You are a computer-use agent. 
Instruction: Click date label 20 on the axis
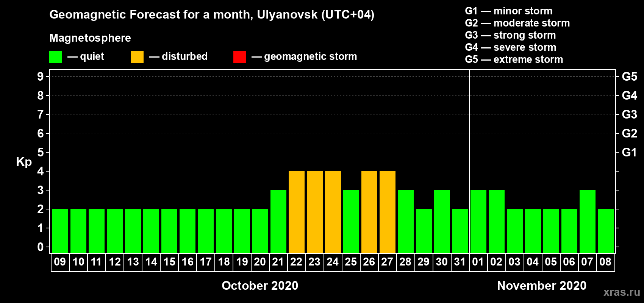260,262
